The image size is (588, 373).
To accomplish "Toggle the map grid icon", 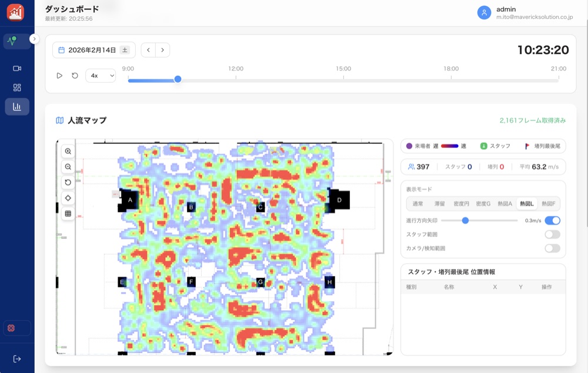I will pos(68,214).
